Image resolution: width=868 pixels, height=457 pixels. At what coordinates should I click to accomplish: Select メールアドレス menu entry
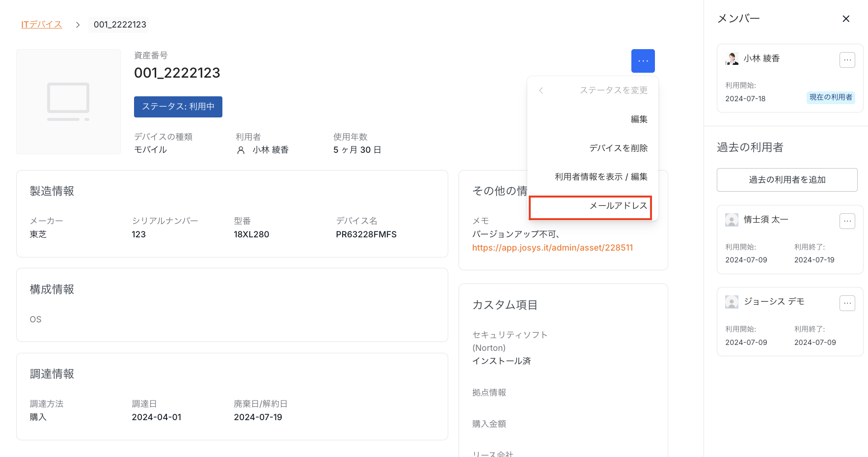coord(618,206)
